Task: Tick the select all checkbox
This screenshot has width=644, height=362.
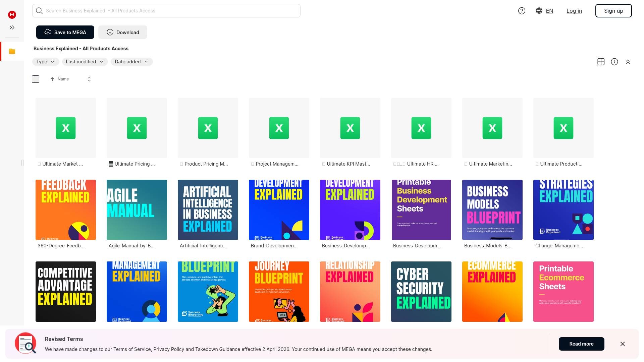Action: (x=36, y=79)
